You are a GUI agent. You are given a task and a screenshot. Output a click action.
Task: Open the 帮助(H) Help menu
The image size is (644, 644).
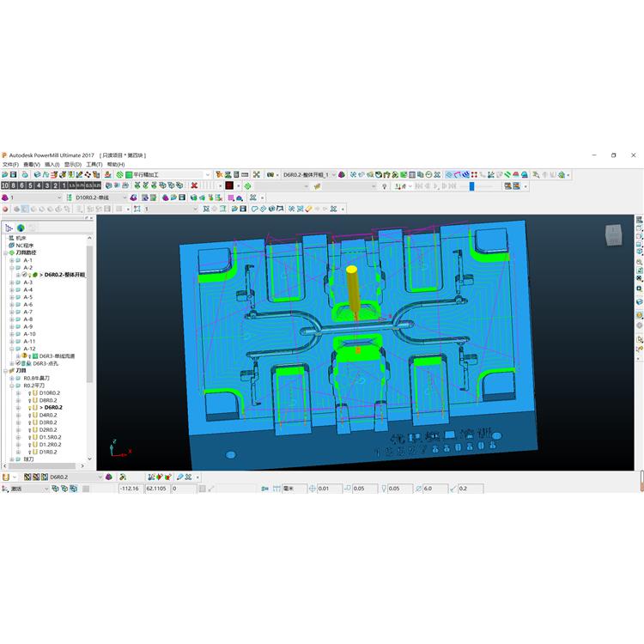[116, 164]
